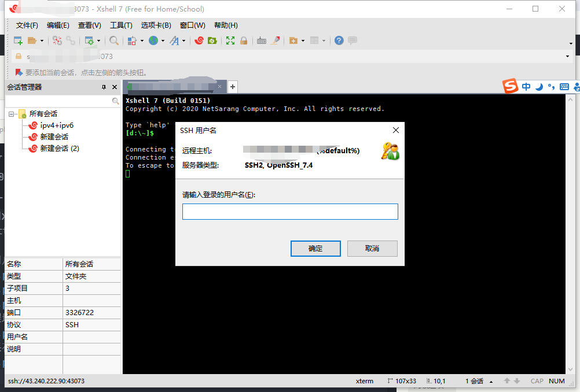Expand the layout panes dropdown arrow
Viewport: 580px width, 392px height.
point(324,40)
